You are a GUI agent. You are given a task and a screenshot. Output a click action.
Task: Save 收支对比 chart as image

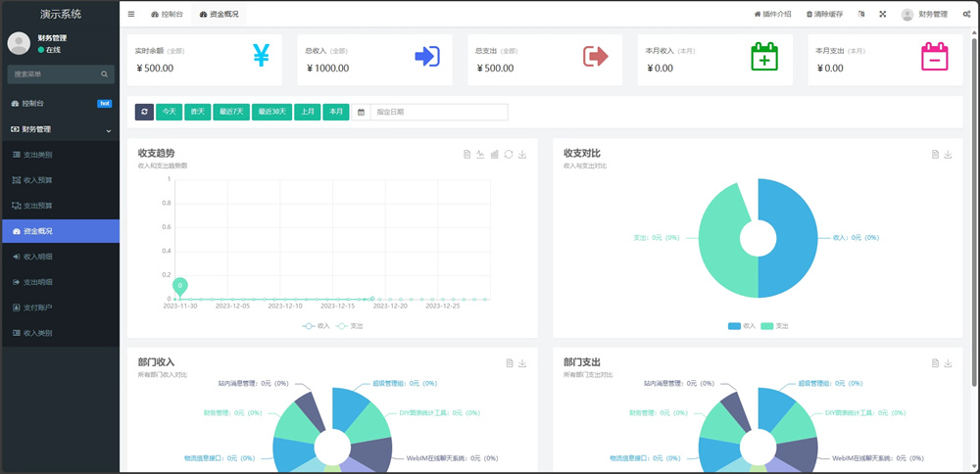[x=948, y=155]
